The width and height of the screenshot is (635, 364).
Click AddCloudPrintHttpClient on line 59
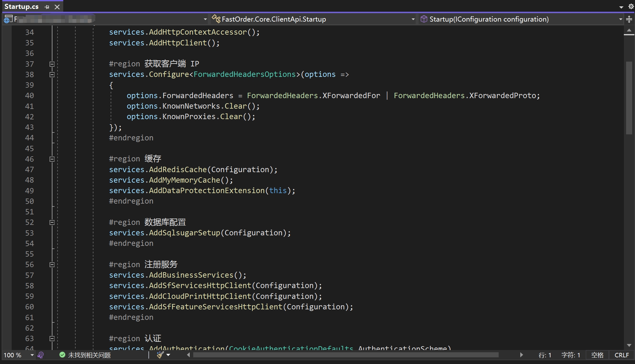click(x=200, y=296)
